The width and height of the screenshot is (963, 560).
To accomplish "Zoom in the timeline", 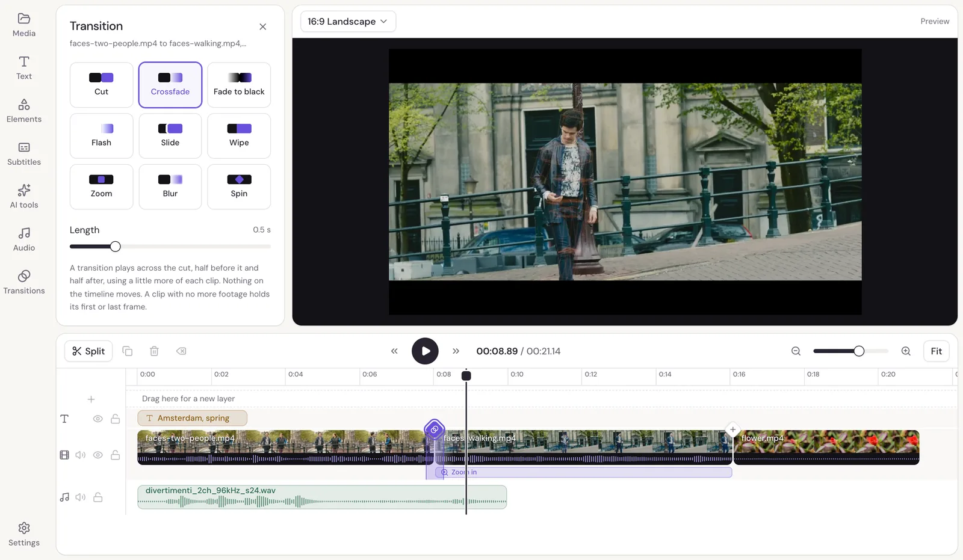I will coord(906,351).
